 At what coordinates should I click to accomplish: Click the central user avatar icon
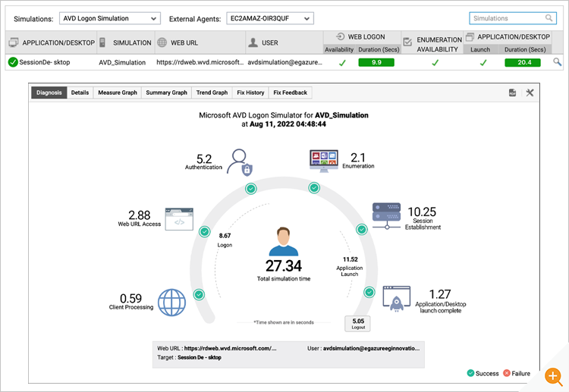[284, 242]
